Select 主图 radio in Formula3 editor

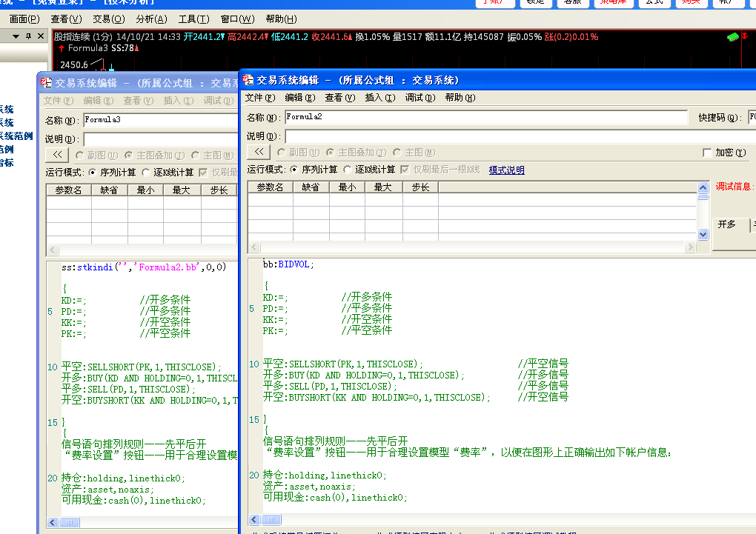pyautogui.click(x=195, y=156)
